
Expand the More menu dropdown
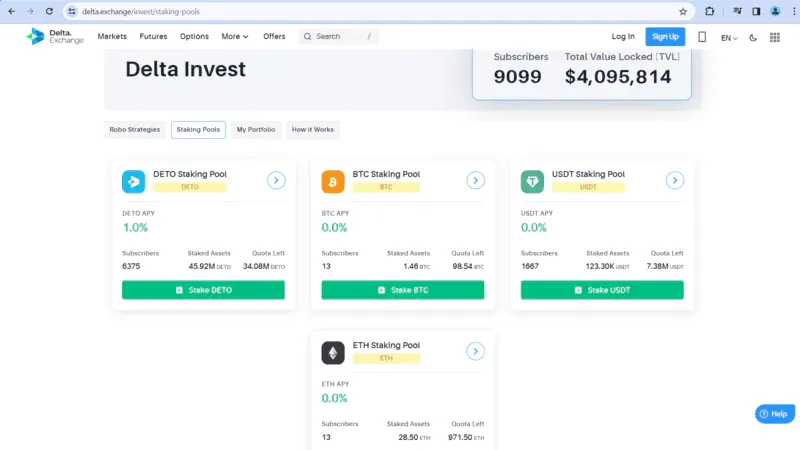tap(235, 36)
